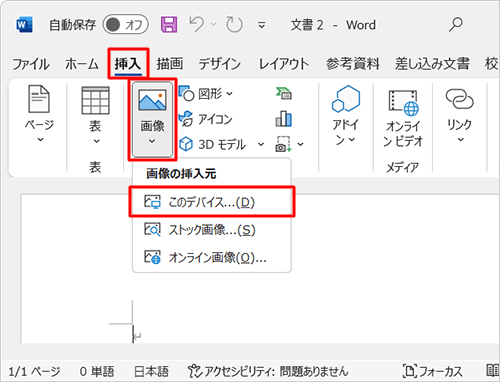
Task: Expand the 3D モデル dropdown arrow
Action: point(261,144)
